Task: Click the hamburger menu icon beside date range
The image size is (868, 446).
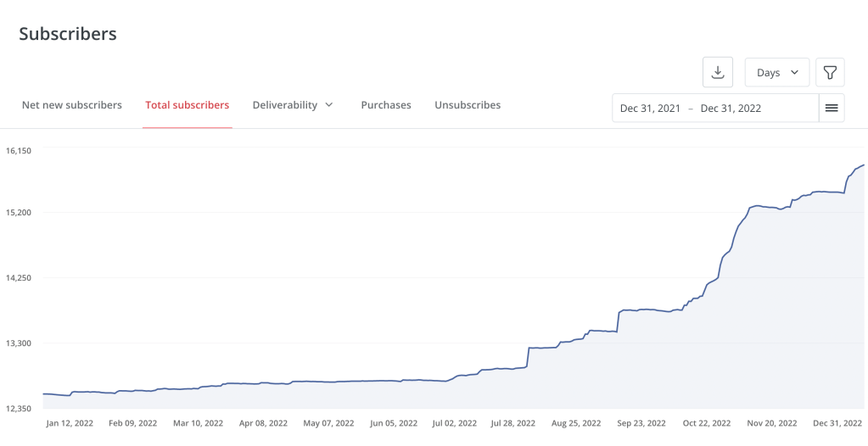Action: tap(832, 108)
